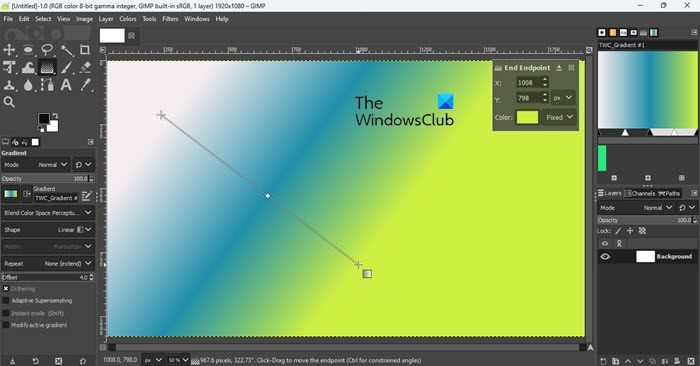Open the gradient Mode Normal dropdown
This screenshot has height=366, width=700.
36,165
